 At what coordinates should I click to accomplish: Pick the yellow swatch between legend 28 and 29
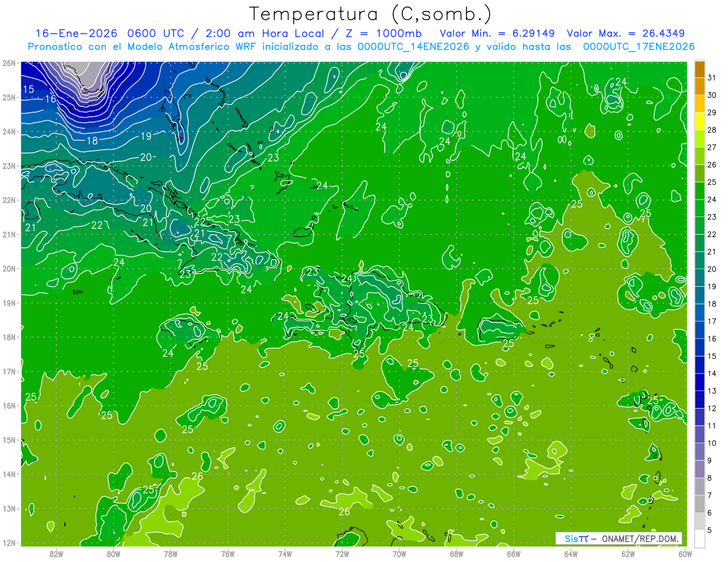pyautogui.click(x=699, y=121)
